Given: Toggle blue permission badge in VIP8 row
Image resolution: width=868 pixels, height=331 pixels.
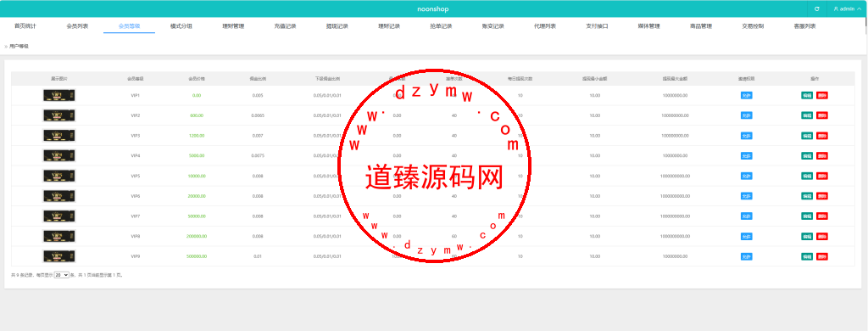Looking at the screenshot, I should (746, 236).
